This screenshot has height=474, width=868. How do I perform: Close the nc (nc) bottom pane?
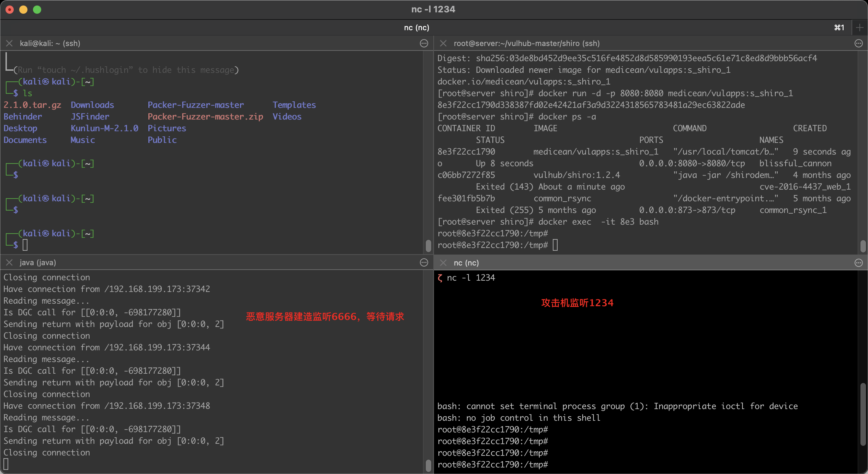click(443, 263)
